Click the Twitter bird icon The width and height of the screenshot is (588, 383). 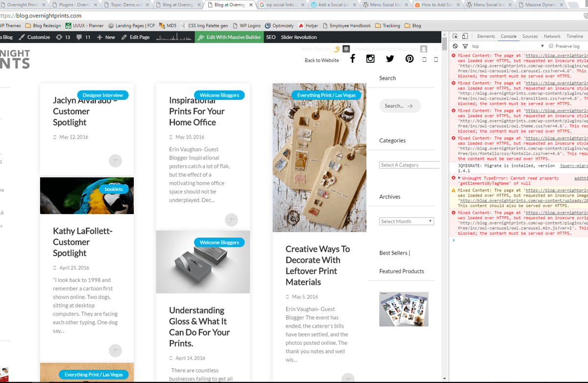click(390, 59)
